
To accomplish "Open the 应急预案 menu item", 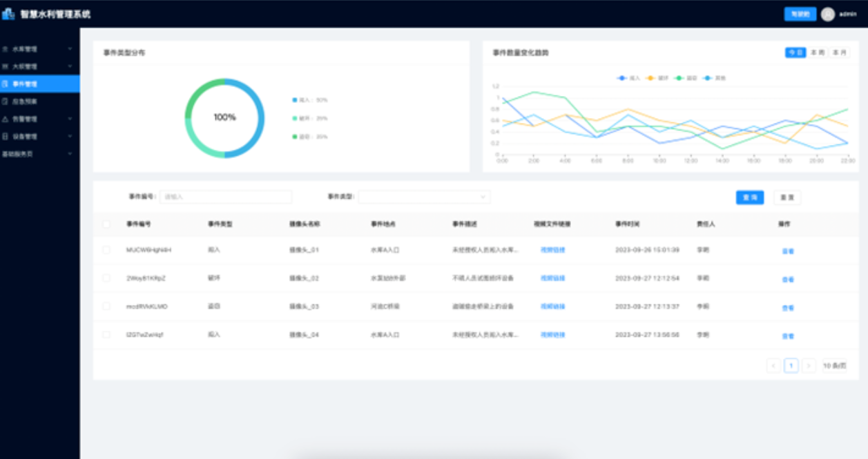I will click(39, 101).
